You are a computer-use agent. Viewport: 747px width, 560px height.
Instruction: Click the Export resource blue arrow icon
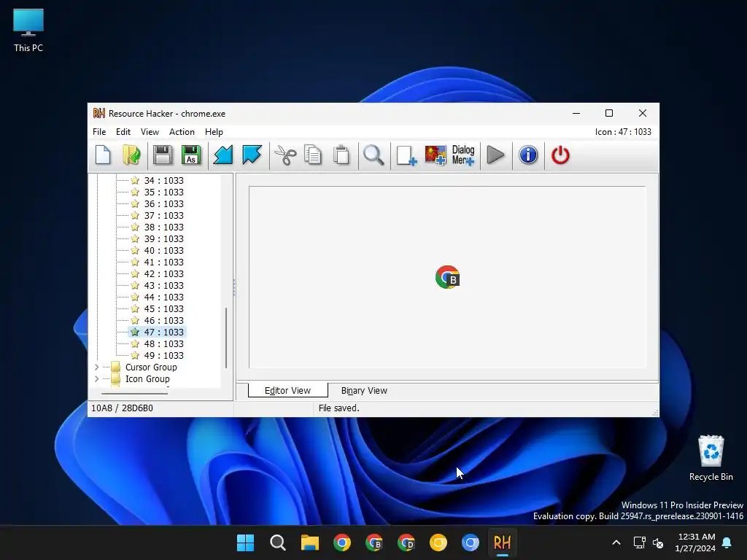[223, 155]
